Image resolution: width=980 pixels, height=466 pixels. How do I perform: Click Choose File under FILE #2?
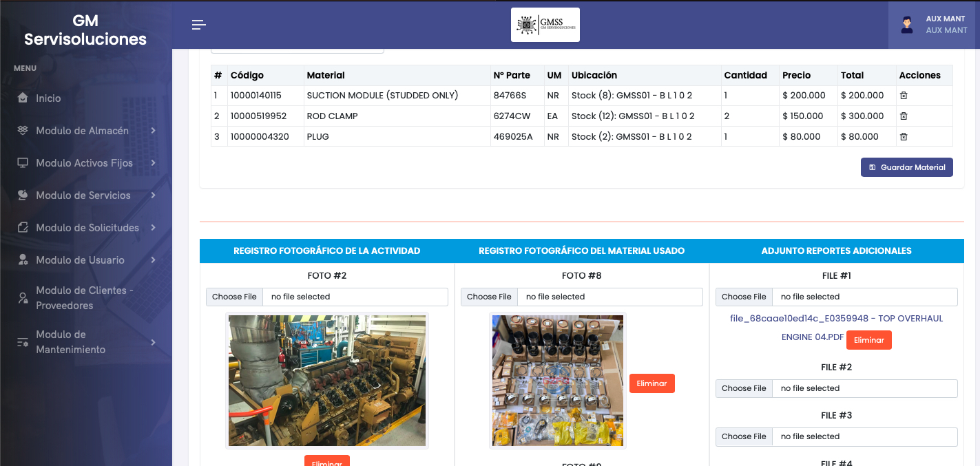pyautogui.click(x=744, y=388)
